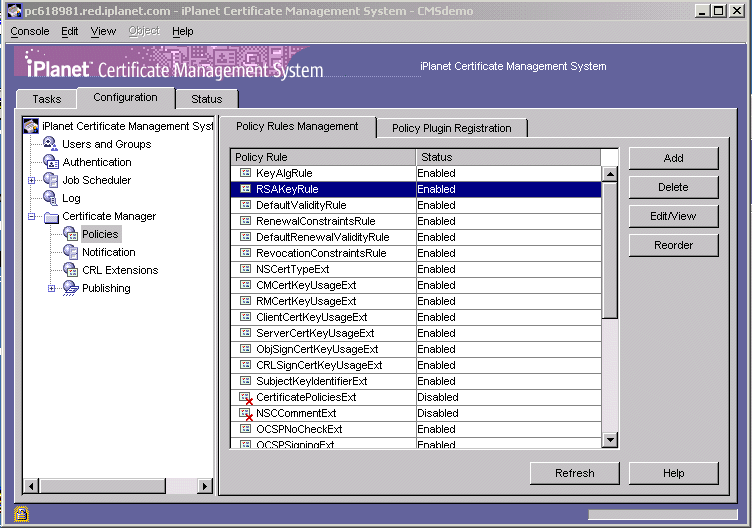The width and height of the screenshot is (752, 528).
Task: Click the padlock security icon in status bar
Action: point(21,514)
